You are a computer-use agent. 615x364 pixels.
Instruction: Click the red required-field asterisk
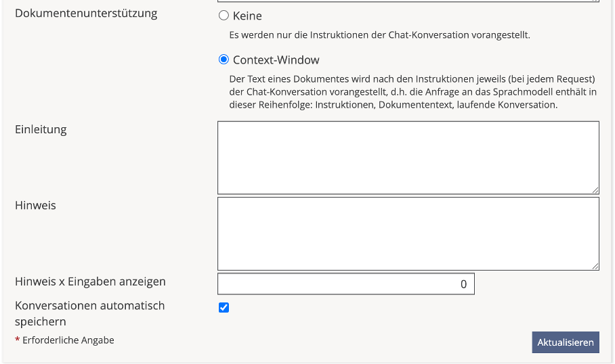(17, 341)
